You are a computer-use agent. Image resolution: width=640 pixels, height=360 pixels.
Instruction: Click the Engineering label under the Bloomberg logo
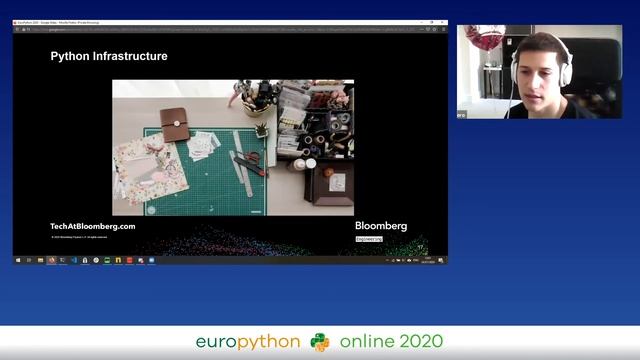click(x=369, y=239)
